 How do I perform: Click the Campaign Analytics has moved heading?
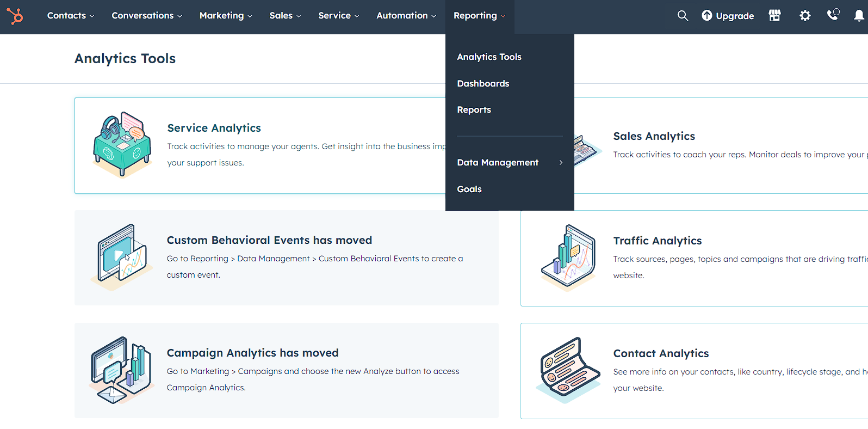pyautogui.click(x=252, y=353)
